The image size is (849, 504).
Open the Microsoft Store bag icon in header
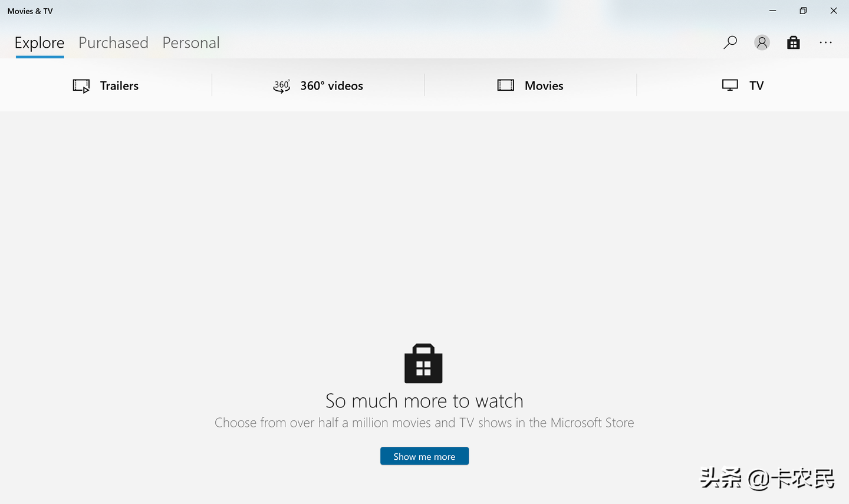click(x=794, y=42)
